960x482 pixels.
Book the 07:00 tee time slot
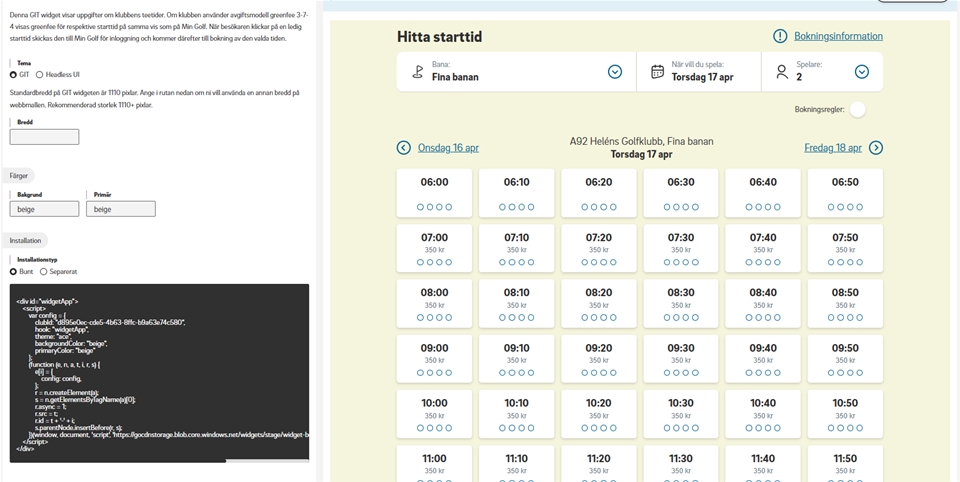coord(434,248)
